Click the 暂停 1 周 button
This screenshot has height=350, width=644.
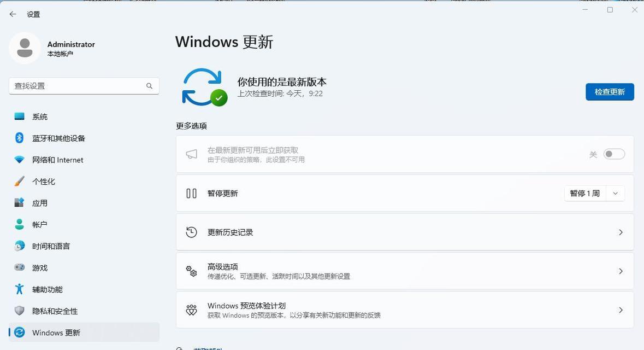[585, 193]
